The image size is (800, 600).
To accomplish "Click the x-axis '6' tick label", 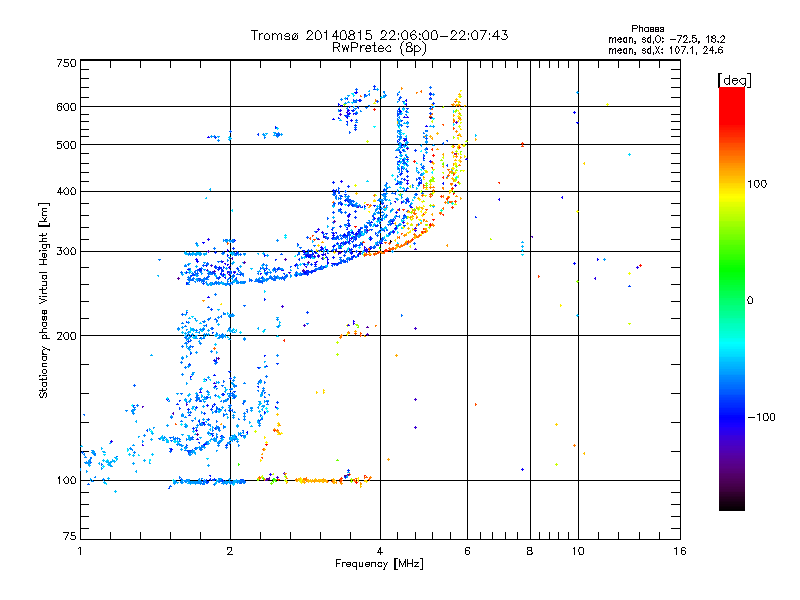I will pos(467,551).
